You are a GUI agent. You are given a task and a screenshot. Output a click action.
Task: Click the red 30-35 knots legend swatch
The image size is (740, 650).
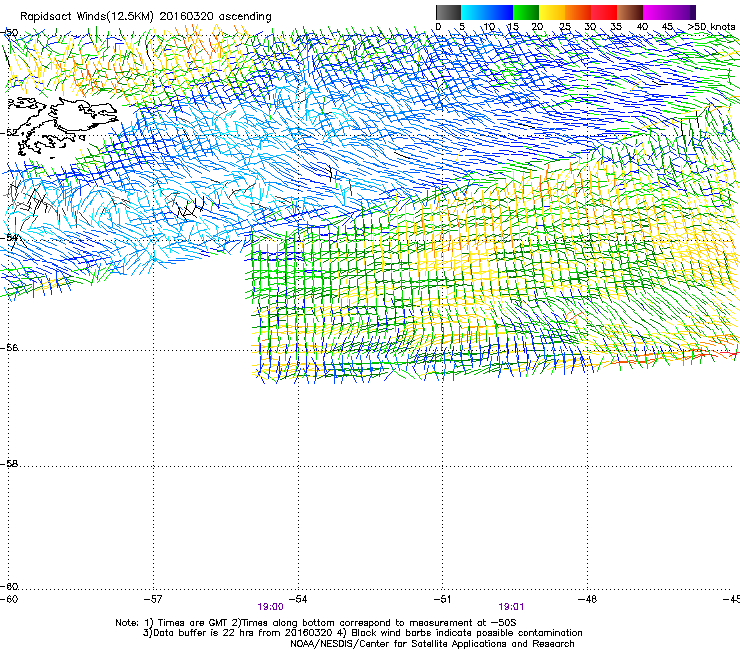pos(604,12)
